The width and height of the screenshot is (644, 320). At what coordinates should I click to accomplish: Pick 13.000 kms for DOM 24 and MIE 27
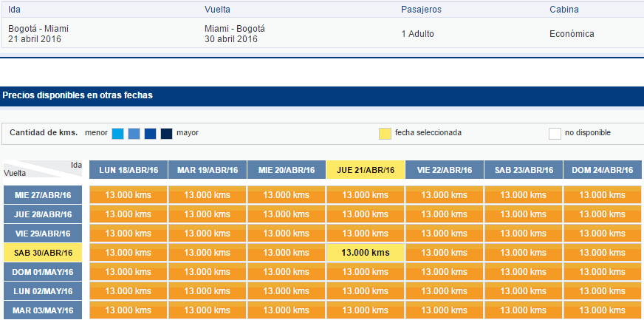click(603, 194)
